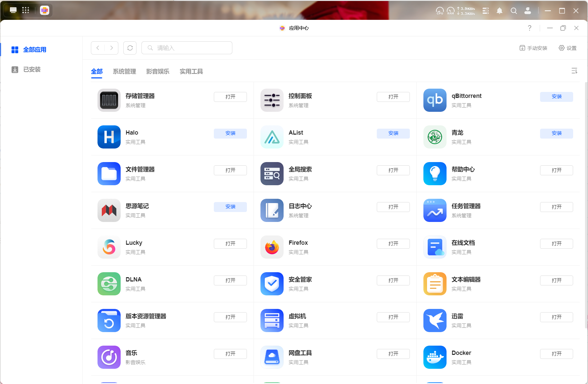Open 存储管理器 with its 打开 button
Viewport: 588px width, 384px height.
[230, 97]
